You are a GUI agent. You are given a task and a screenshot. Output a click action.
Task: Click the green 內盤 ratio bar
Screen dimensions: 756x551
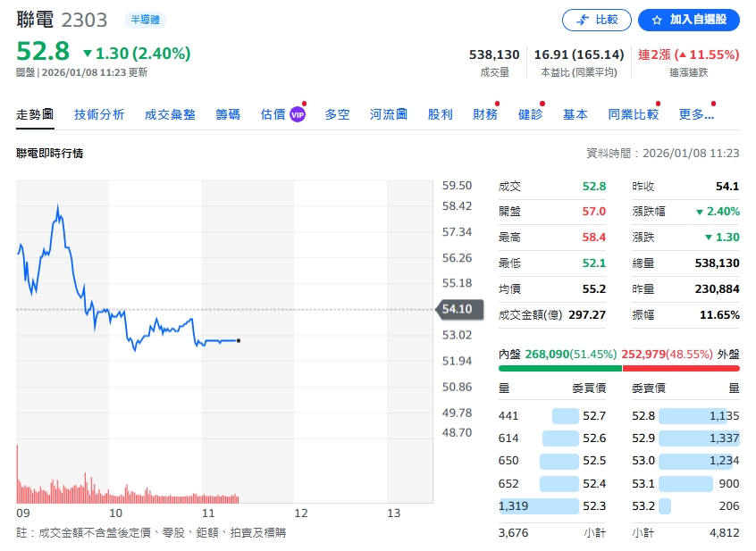(559, 368)
